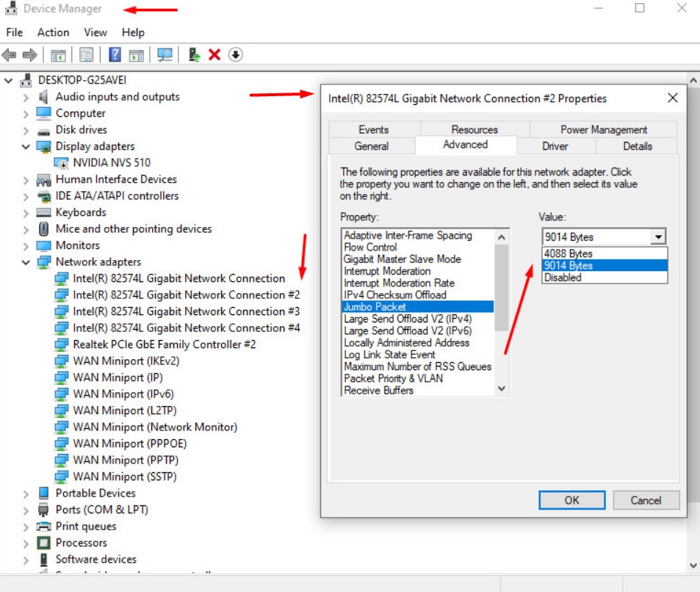700x592 pixels.
Task: Click the Human Interface Devices icon
Action: click(x=43, y=179)
